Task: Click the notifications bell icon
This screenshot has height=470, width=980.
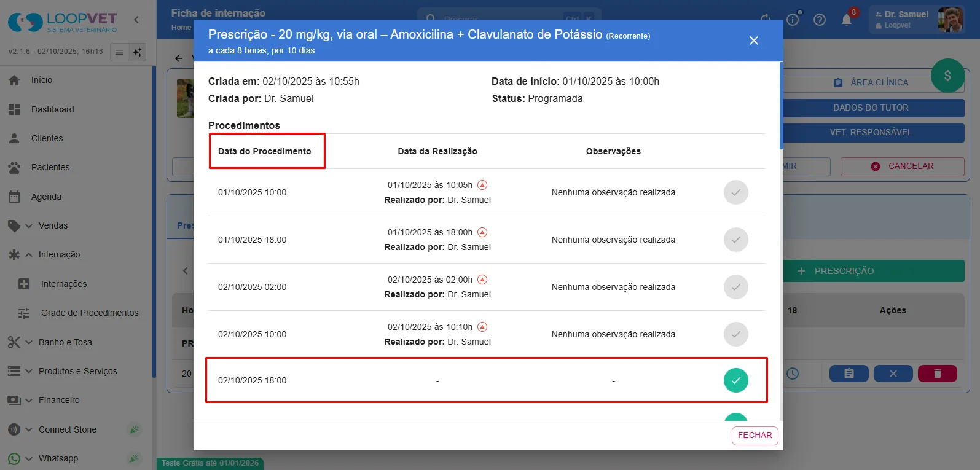Action: (847, 20)
